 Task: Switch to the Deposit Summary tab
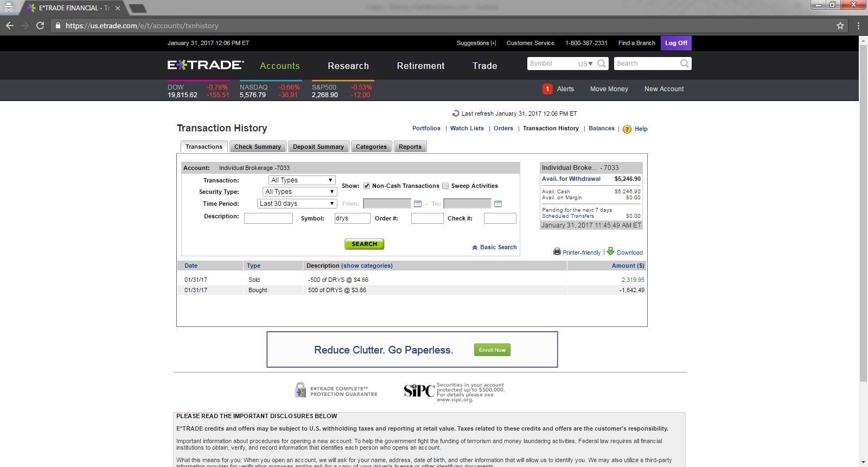[x=318, y=147]
